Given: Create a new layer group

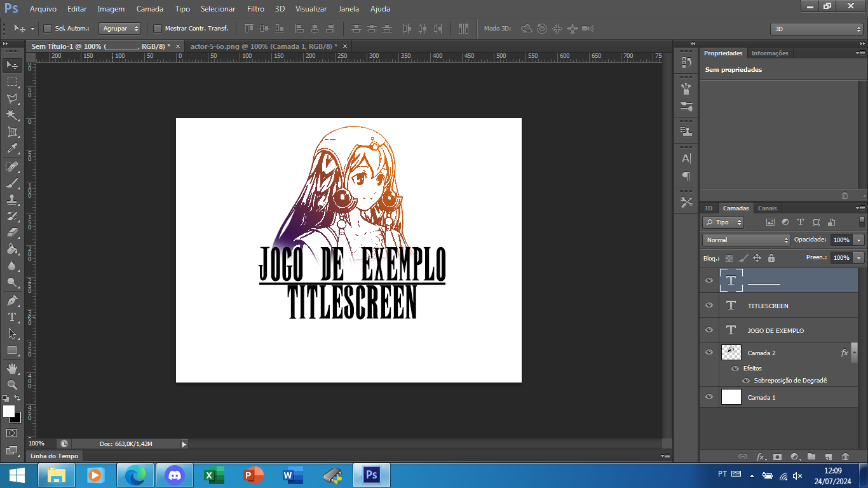Looking at the screenshot, I should coord(811,456).
